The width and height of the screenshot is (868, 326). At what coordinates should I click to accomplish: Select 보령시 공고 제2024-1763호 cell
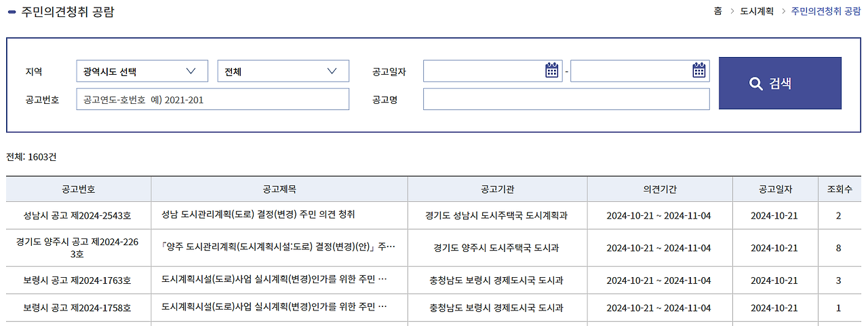click(79, 280)
